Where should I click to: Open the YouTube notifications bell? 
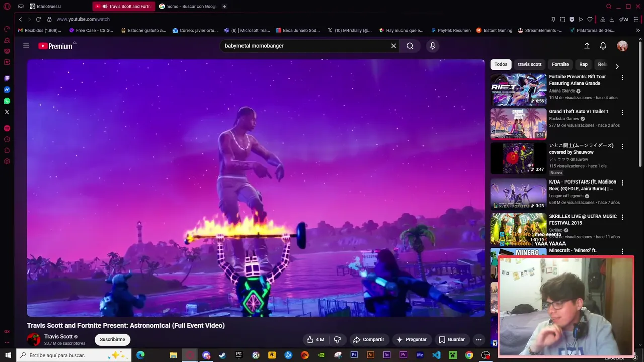click(x=603, y=46)
